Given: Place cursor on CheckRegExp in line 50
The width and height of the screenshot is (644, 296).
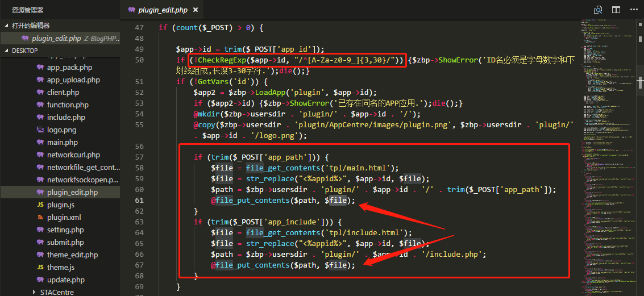Looking at the screenshot, I should tap(222, 60).
